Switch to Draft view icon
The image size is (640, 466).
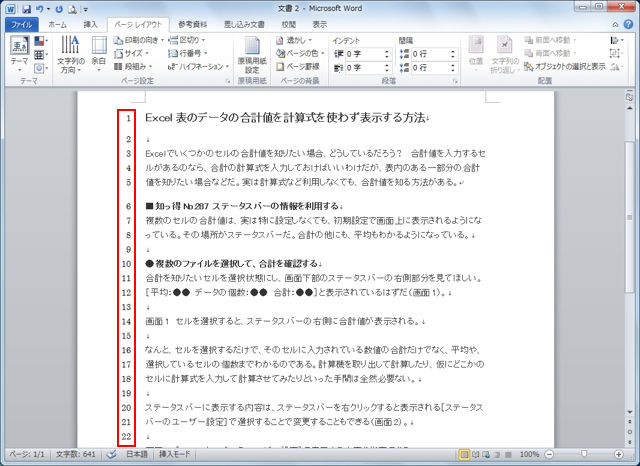[509, 454]
